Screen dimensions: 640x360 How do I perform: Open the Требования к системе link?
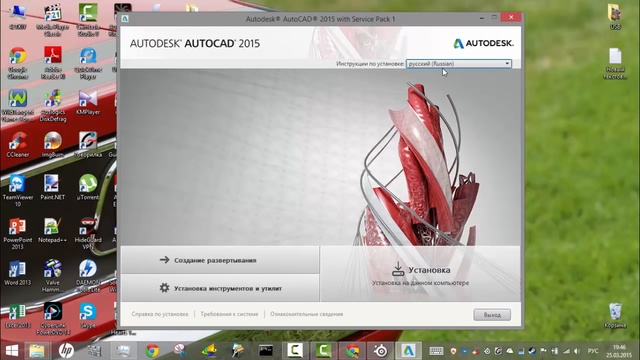pos(229,314)
